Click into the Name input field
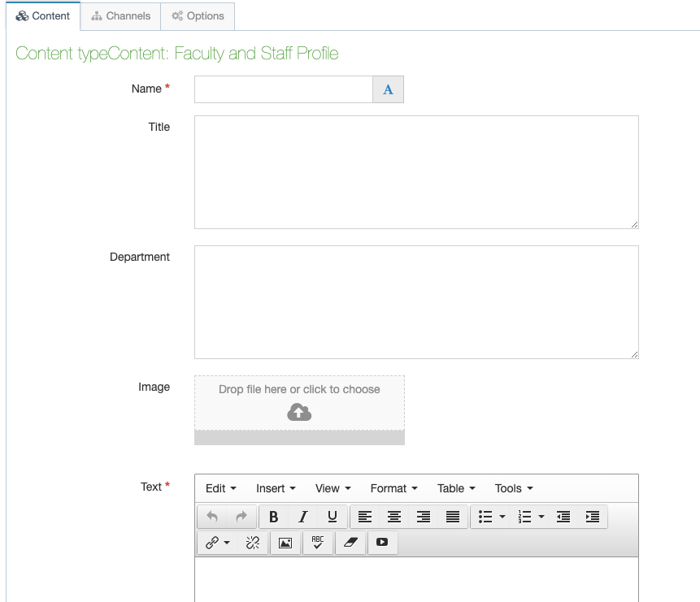700x602 pixels. (283, 89)
